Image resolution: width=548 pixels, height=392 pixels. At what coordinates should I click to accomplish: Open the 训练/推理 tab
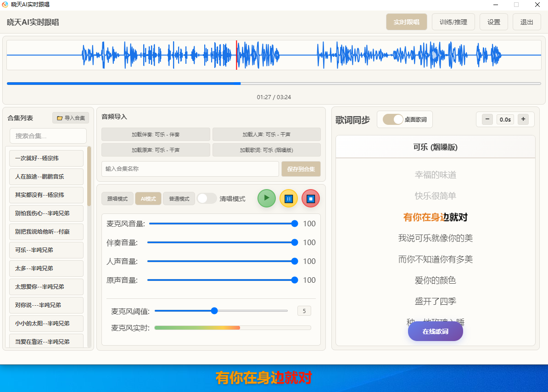tap(453, 22)
